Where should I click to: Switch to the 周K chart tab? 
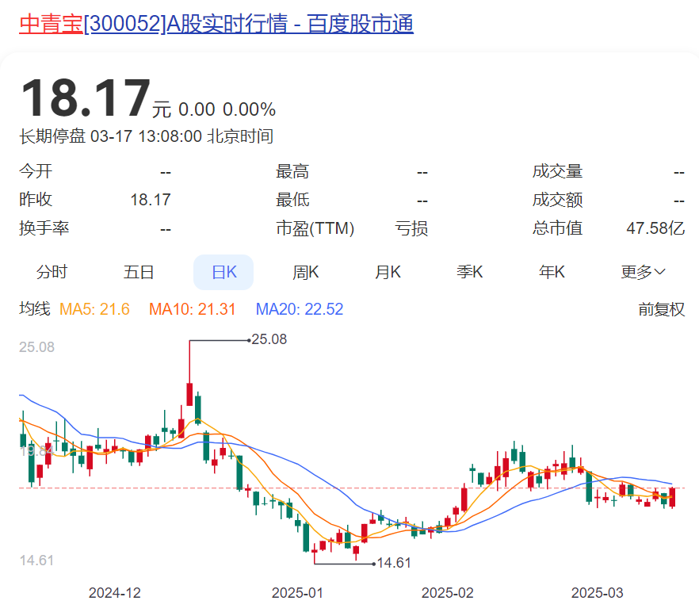(x=306, y=272)
